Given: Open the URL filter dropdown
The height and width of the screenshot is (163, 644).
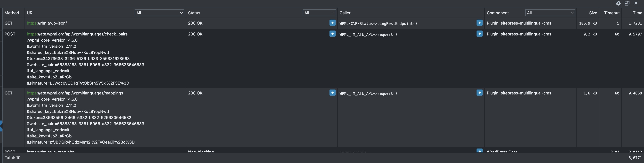Looking at the screenshot, I should tap(159, 13).
